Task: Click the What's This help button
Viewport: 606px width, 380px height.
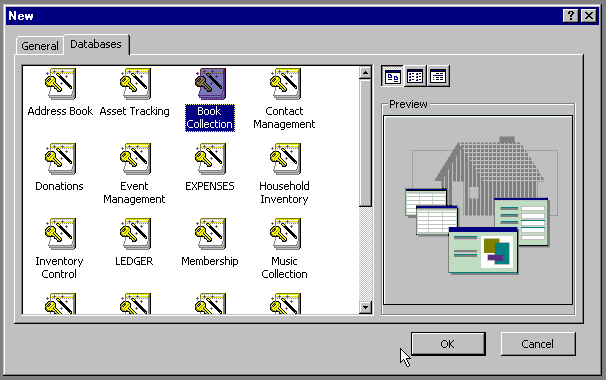Action: click(570, 15)
